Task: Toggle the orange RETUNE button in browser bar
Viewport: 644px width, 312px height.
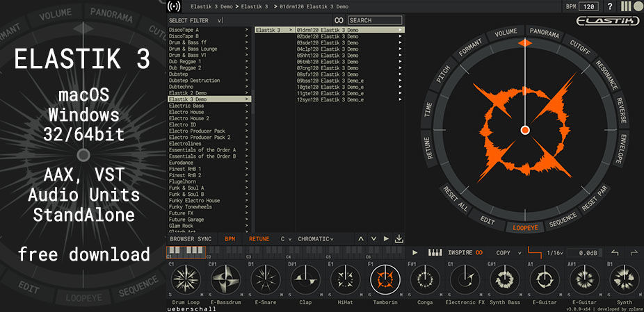Action: coord(259,239)
